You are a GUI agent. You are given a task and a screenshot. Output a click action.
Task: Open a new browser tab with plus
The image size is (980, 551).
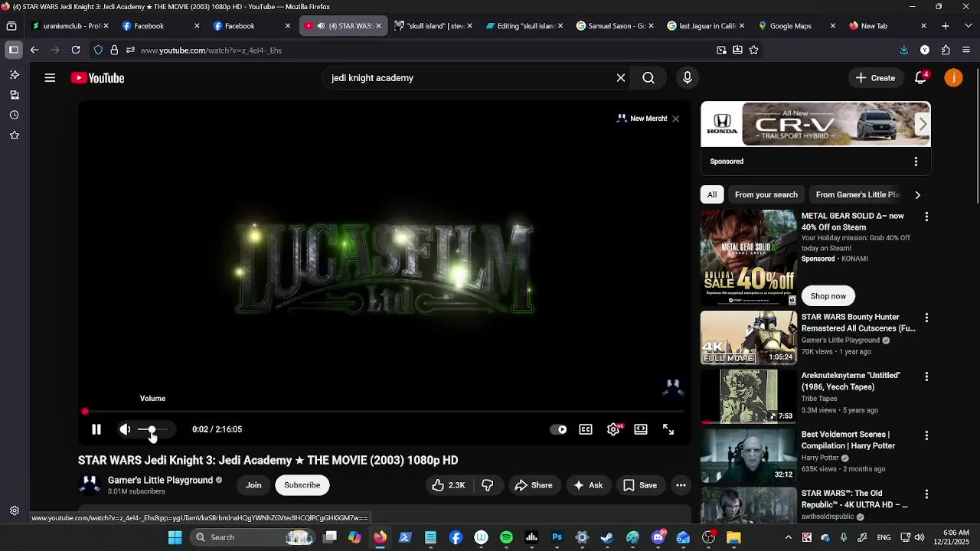click(946, 26)
